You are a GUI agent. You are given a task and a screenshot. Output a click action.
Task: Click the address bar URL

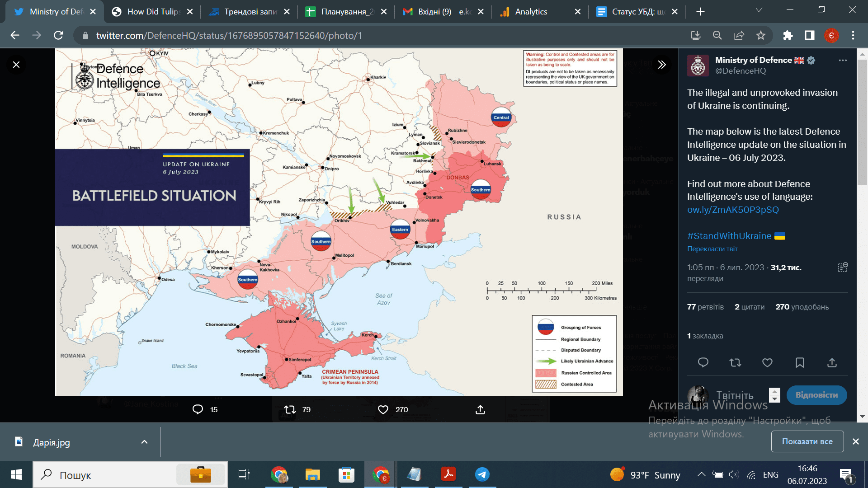[229, 36]
